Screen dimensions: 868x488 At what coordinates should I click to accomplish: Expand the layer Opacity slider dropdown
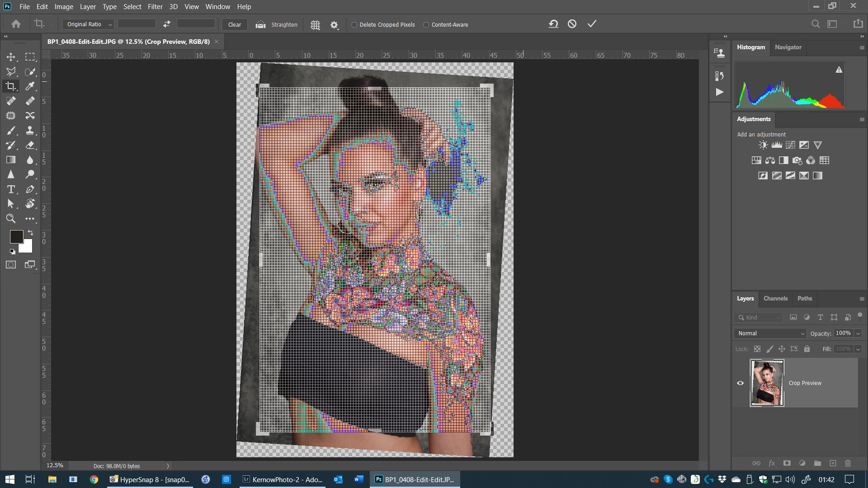tap(858, 333)
